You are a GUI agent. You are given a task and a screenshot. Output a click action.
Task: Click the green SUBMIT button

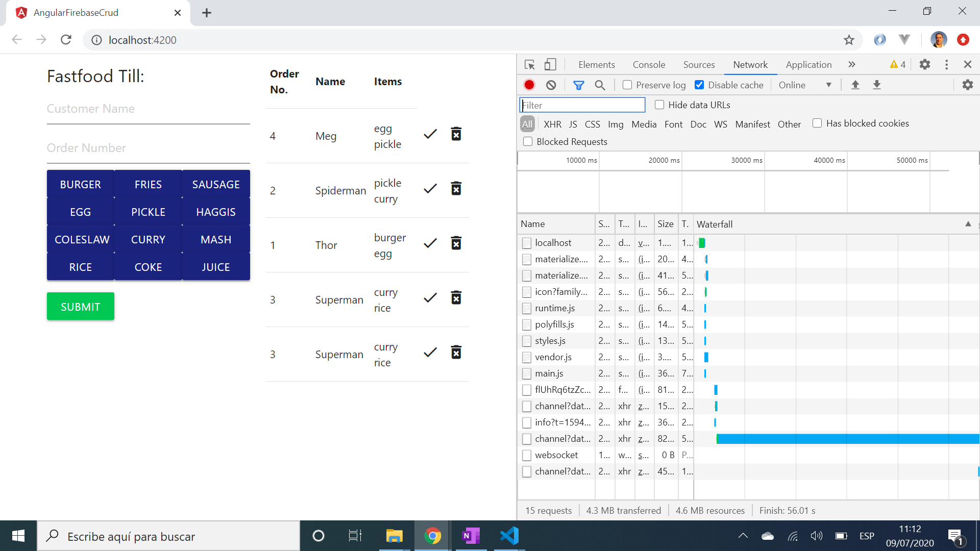pos(81,307)
